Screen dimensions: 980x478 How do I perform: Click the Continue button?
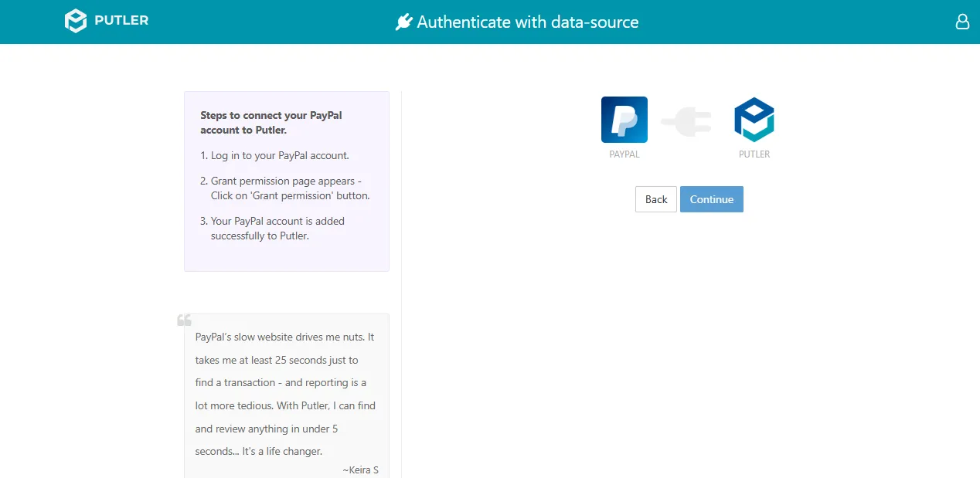click(x=712, y=199)
